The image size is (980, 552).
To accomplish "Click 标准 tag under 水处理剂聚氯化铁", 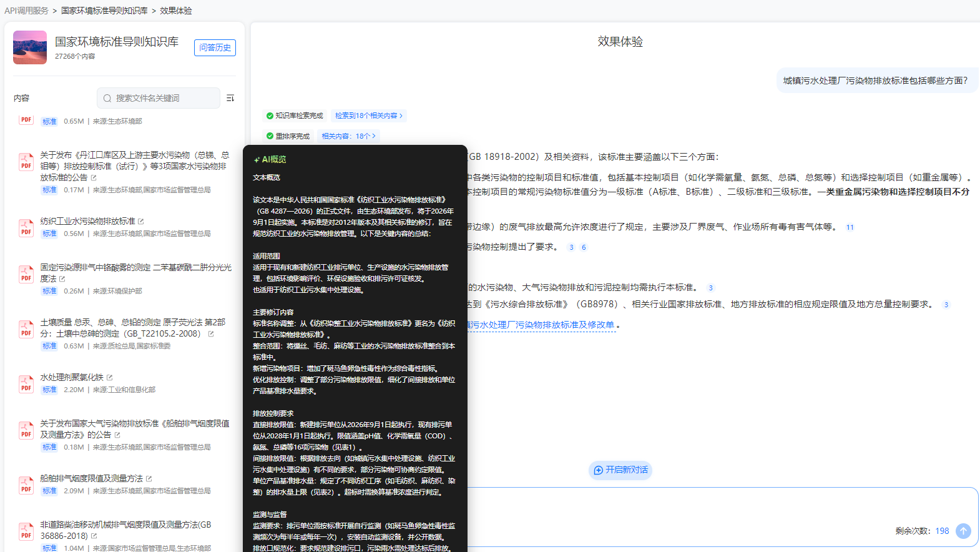I will coord(49,390).
